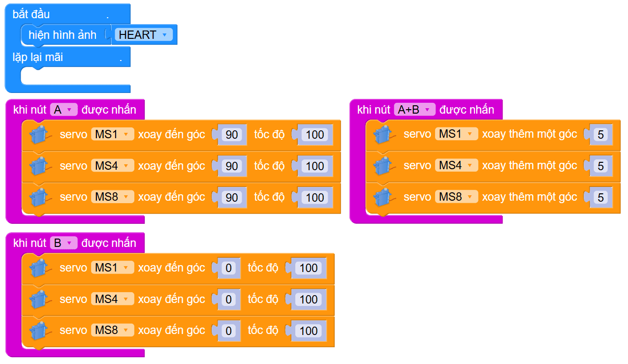Select the "bắt đầu" start block
Viewport: 628px width, 364px height.
point(31,14)
